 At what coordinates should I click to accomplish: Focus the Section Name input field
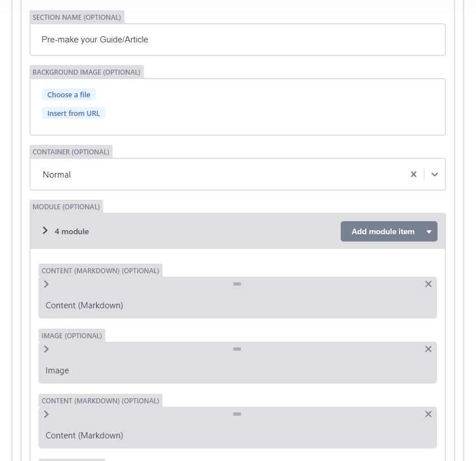tap(238, 40)
